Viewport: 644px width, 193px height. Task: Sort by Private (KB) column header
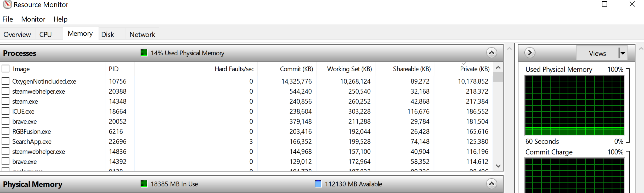[474, 69]
